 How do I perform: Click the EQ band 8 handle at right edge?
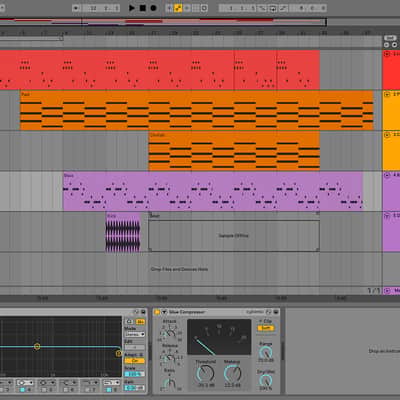[x=118, y=353]
